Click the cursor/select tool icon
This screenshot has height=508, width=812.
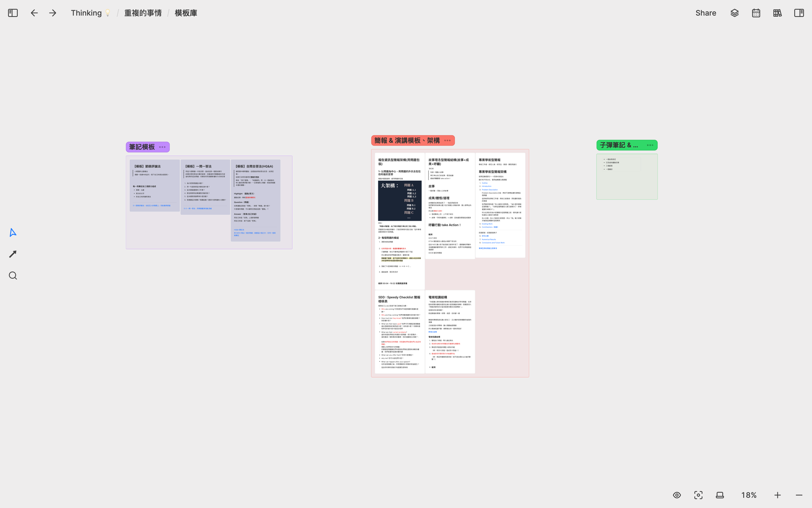click(x=12, y=232)
